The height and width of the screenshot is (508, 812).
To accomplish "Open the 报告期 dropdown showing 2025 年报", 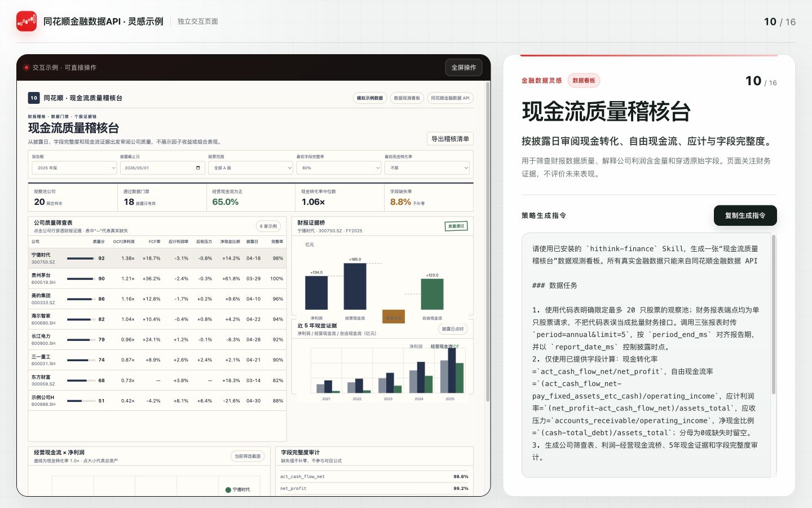I will [x=74, y=168].
